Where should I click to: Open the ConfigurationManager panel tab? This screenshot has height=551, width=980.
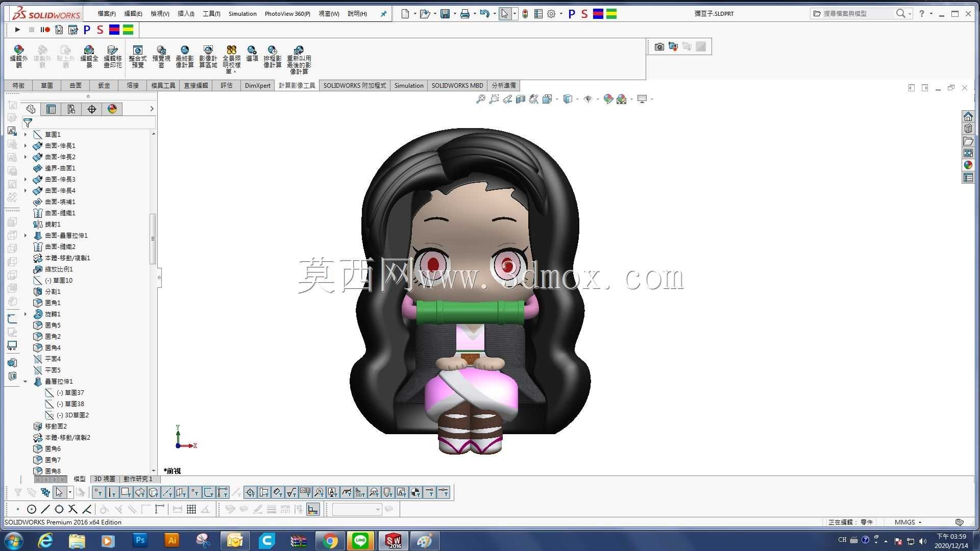click(71, 109)
